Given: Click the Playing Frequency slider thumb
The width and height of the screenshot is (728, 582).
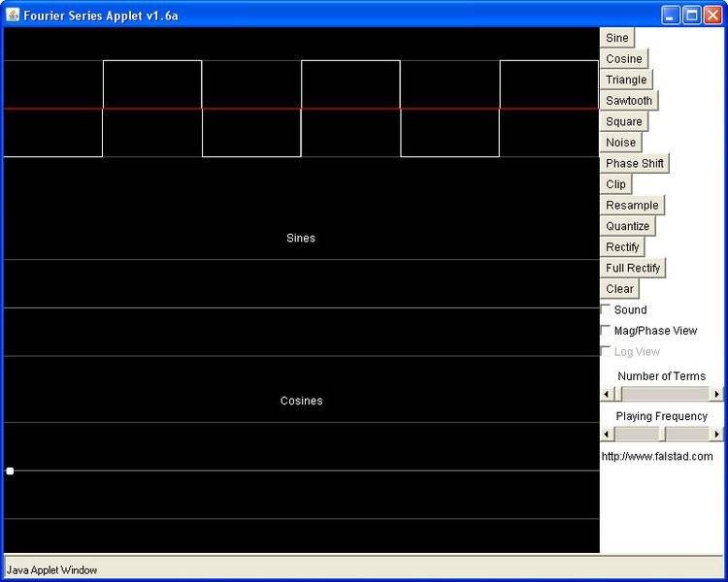Looking at the screenshot, I should (662, 434).
